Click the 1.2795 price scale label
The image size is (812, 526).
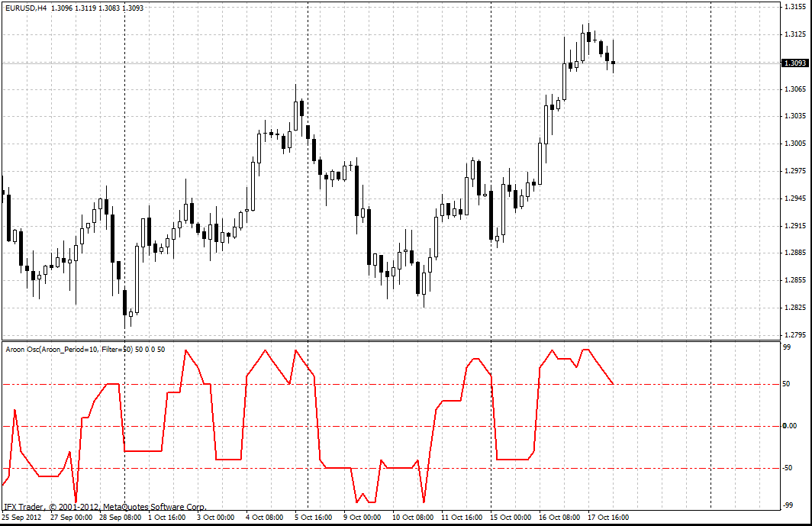(794, 334)
